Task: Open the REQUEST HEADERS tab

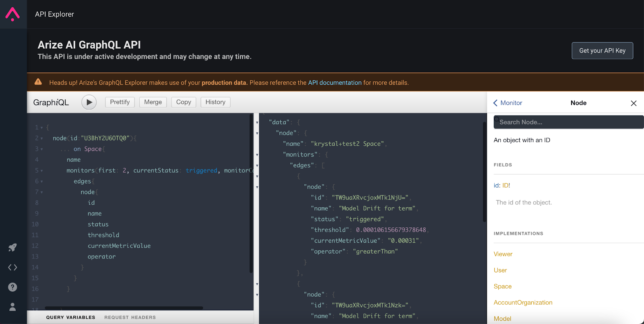Action: click(x=130, y=318)
